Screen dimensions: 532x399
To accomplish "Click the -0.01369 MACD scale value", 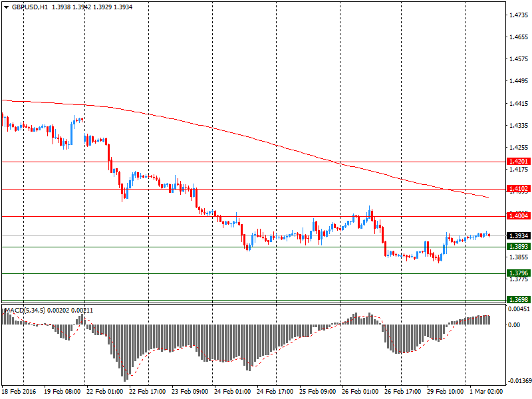I will [x=519, y=380].
